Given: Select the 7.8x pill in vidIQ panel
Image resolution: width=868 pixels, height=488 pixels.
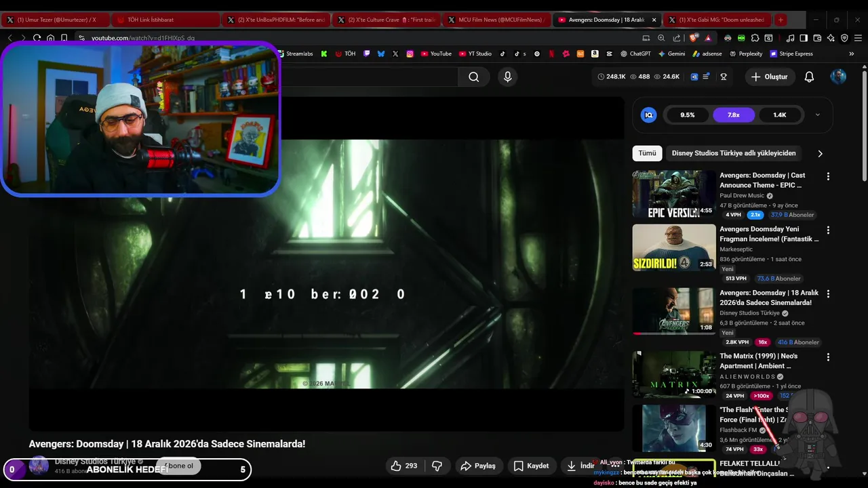Looking at the screenshot, I should (734, 115).
